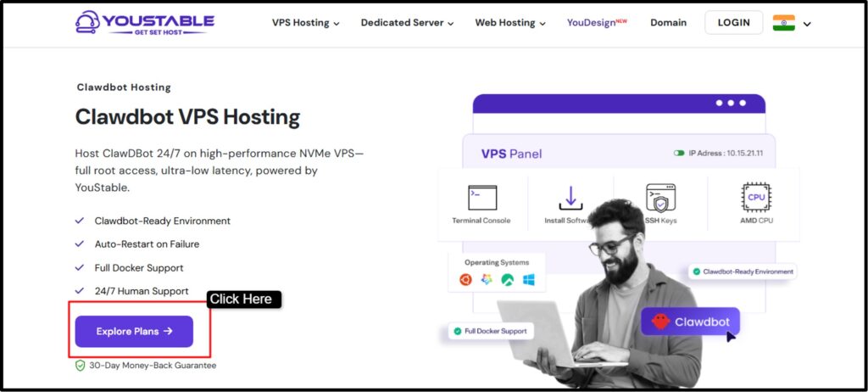Screen dimensions: 868x392
Task: Open the Web Hosting dropdown menu
Action: tap(510, 23)
